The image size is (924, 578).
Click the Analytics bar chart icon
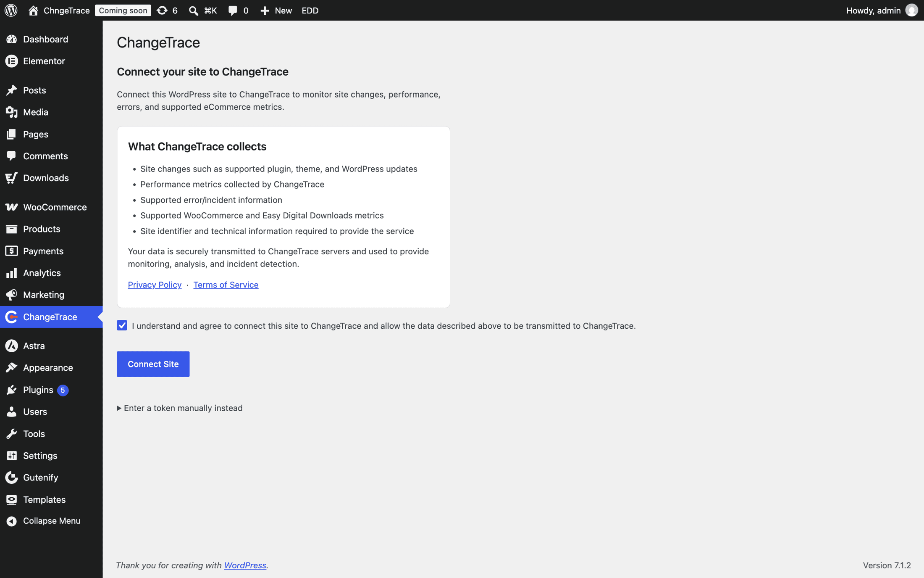pos(12,273)
